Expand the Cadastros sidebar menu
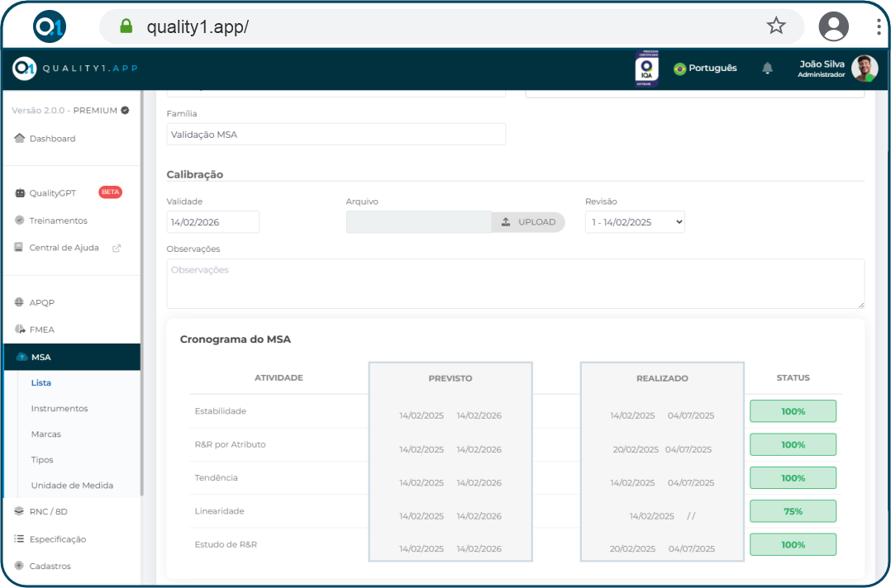Viewport: 891px width, 588px height. click(x=50, y=567)
